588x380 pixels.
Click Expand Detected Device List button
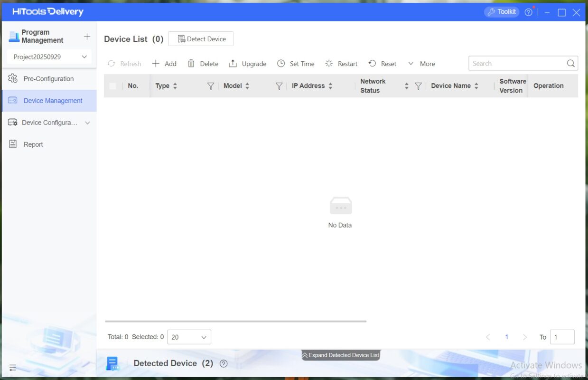coord(341,355)
